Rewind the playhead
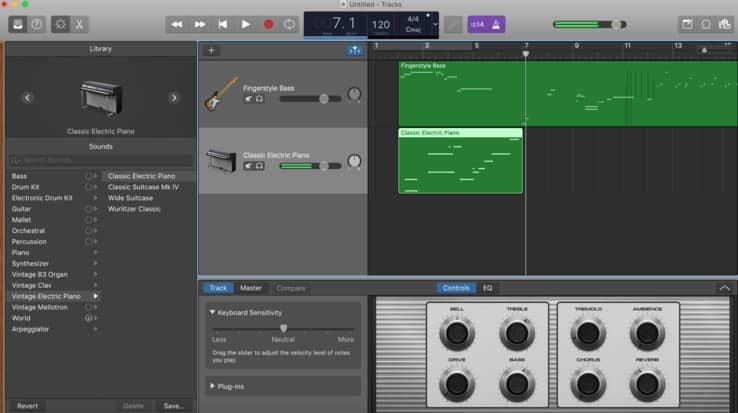 [177, 24]
